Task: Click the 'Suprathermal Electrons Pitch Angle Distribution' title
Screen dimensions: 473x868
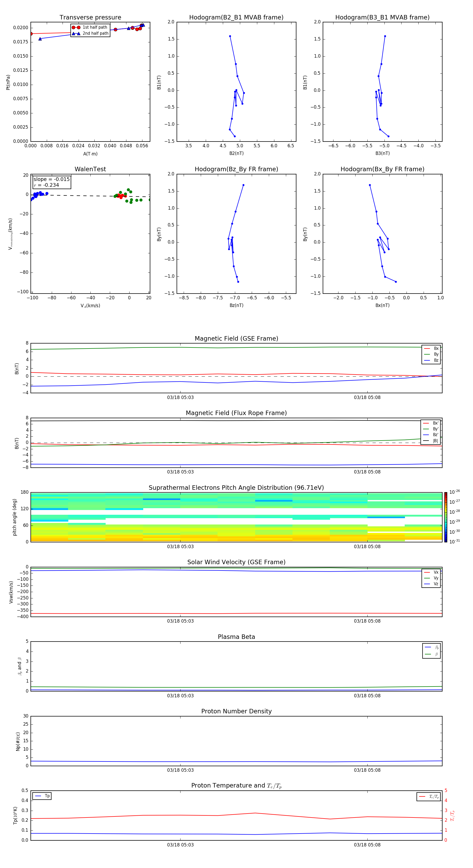Action: [236, 488]
